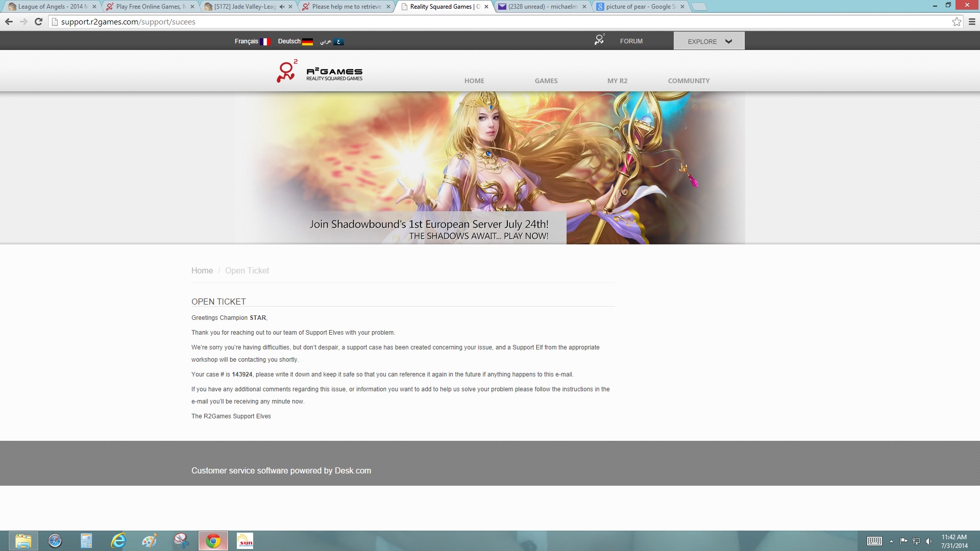Click the browser reload icon
This screenshot has width=980, height=551.
(x=38, y=21)
